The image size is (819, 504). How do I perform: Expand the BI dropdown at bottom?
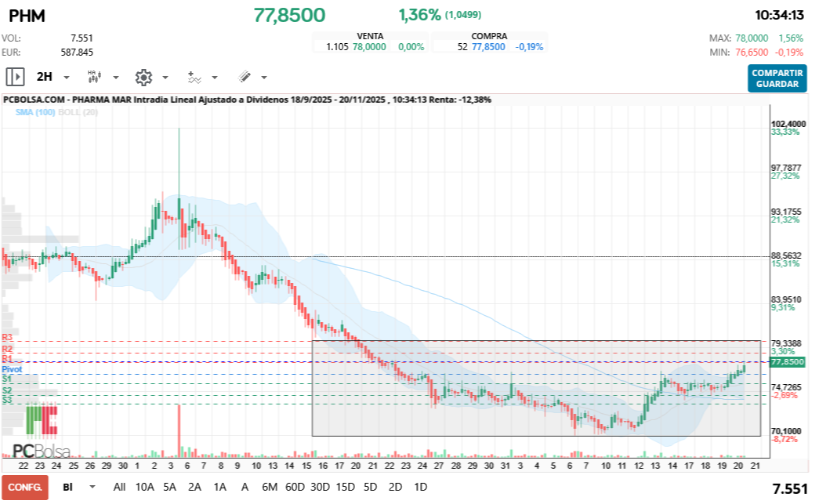pyautogui.click(x=92, y=487)
